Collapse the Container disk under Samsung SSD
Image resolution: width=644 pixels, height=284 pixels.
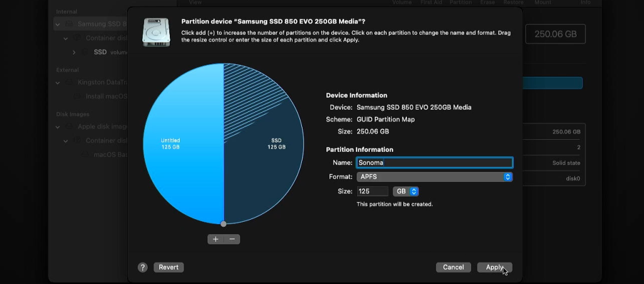tap(65, 38)
